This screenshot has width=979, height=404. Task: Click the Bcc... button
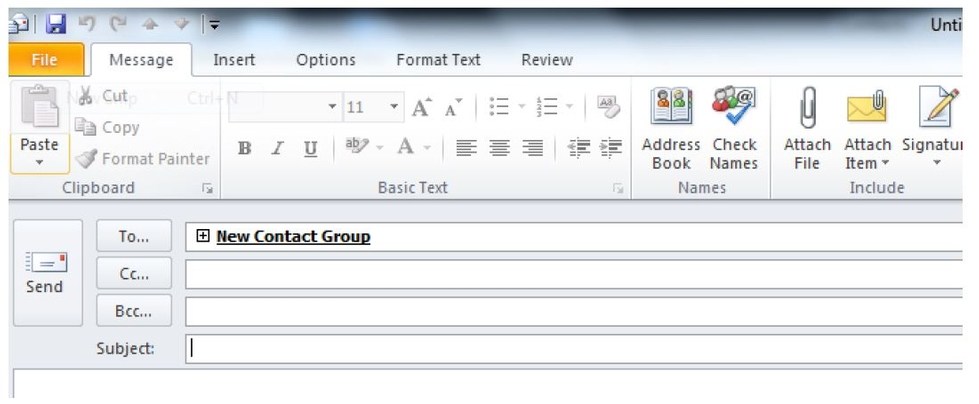pyautogui.click(x=134, y=310)
